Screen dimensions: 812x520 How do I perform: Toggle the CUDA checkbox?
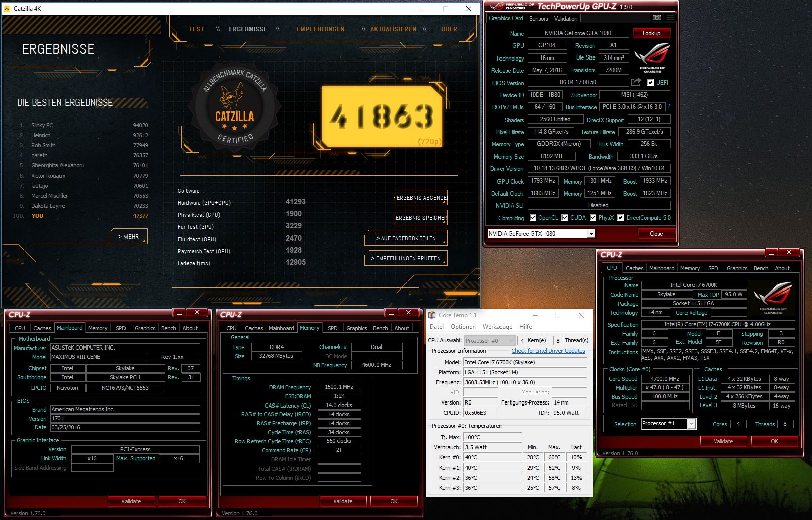565,218
